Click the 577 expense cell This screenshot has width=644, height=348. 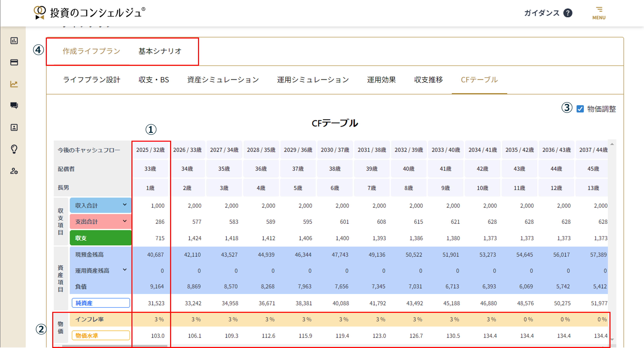[197, 222]
